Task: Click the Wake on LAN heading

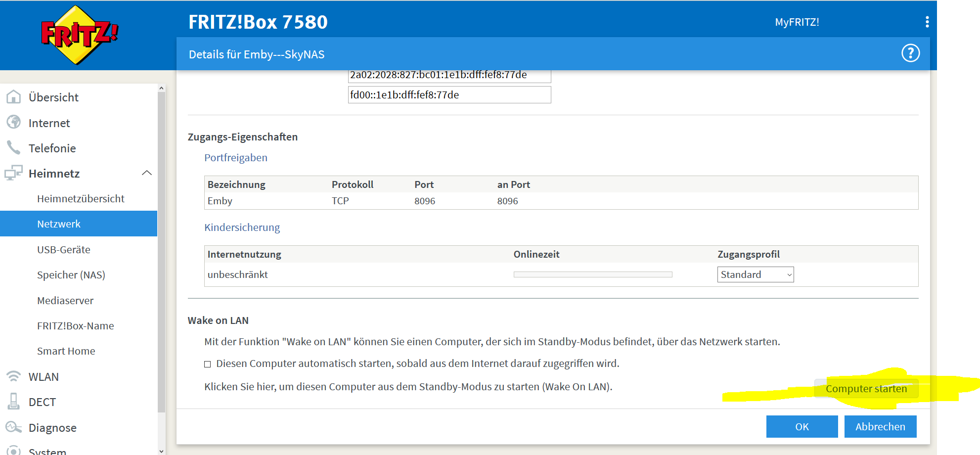Action: pos(218,320)
